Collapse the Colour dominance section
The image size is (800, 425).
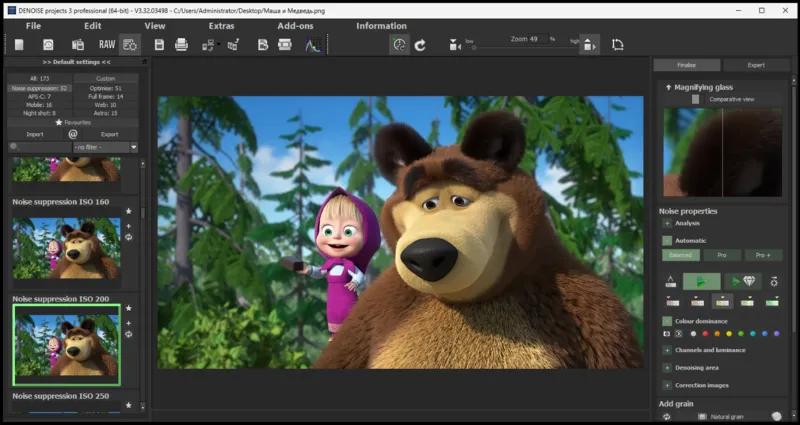point(667,321)
